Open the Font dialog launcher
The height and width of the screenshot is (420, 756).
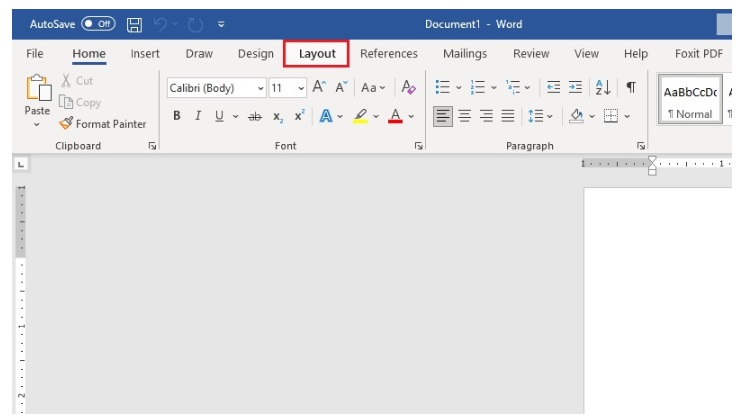pyautogui.click(x=418, y=146)
